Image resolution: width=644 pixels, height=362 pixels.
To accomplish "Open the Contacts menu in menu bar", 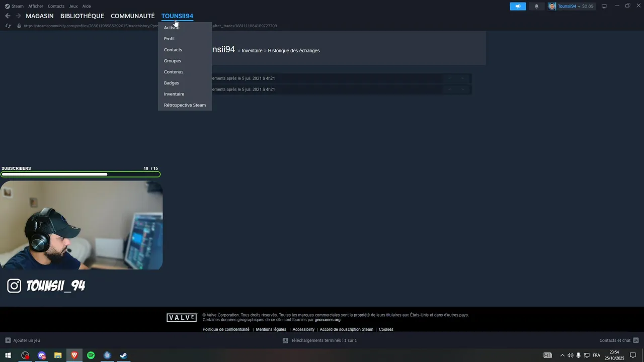I will click(56, 6).
